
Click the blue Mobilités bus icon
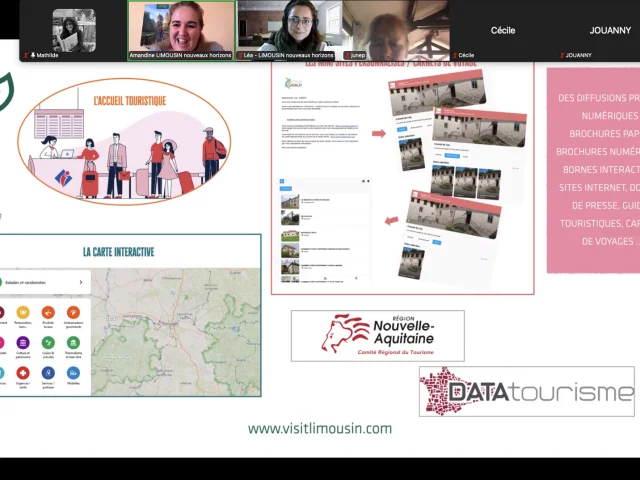(x=73, y=373)
